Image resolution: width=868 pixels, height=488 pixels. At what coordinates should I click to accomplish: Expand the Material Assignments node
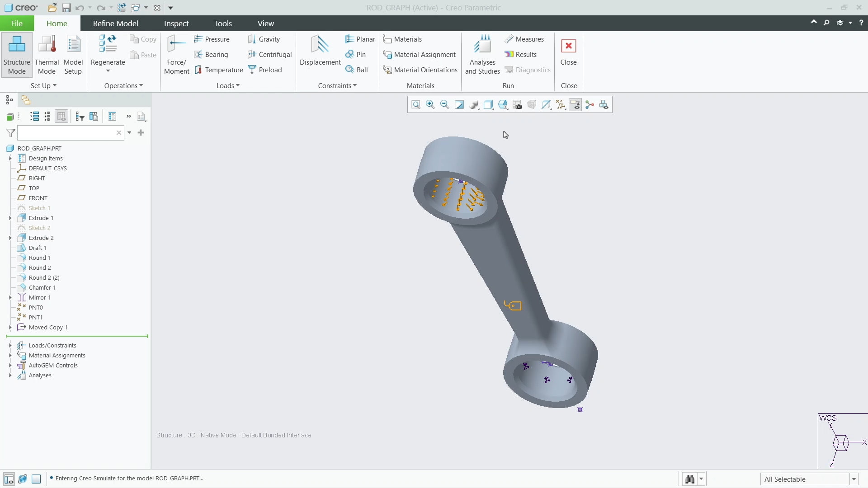pyautogui.click(x=10, y=356)
